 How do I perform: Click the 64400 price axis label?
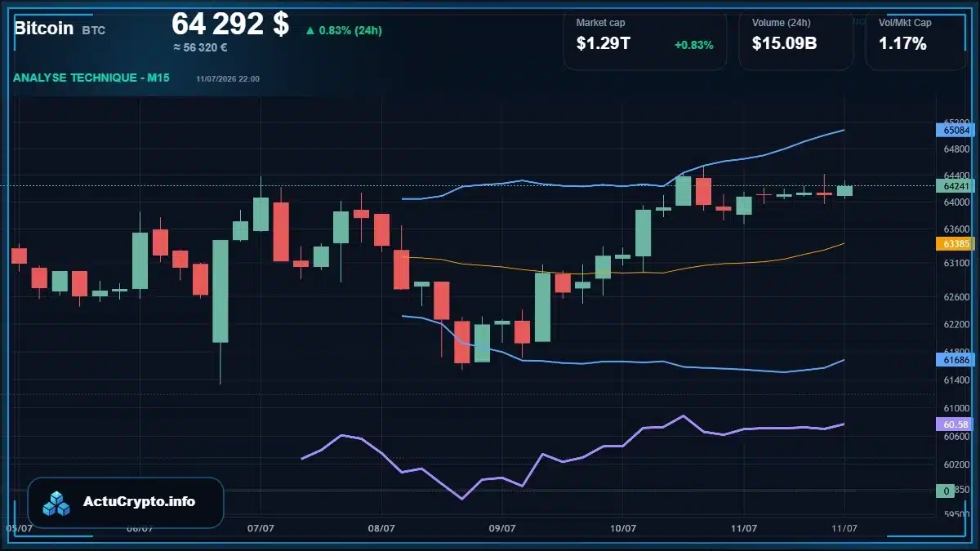tap(955, 176)
